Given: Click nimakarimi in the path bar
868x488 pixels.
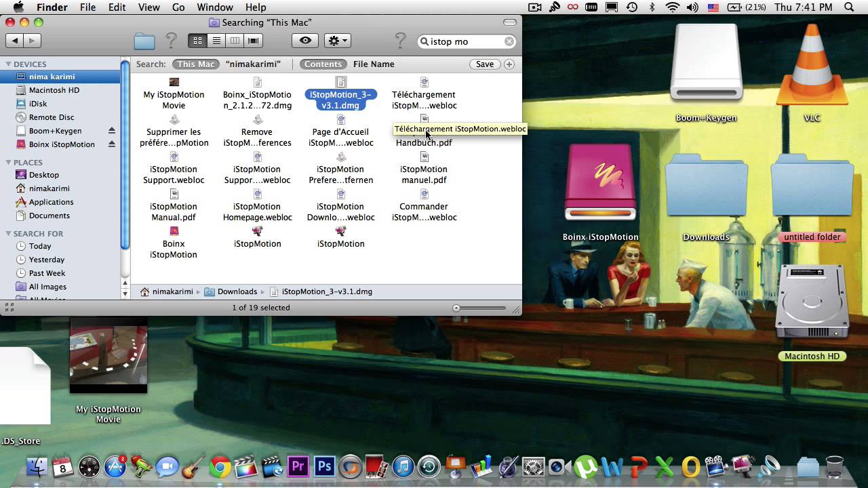Looking at the screenshot, I should coord(167,291).
